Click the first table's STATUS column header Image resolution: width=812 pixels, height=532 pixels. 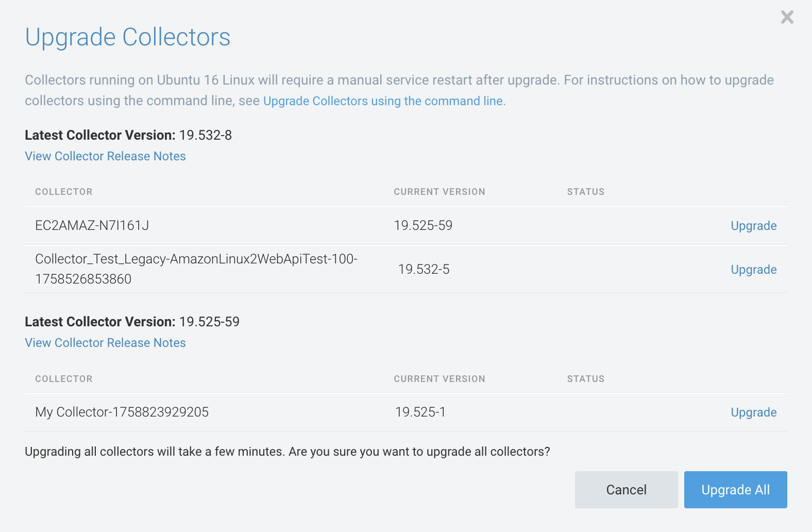tap(586, 192)
